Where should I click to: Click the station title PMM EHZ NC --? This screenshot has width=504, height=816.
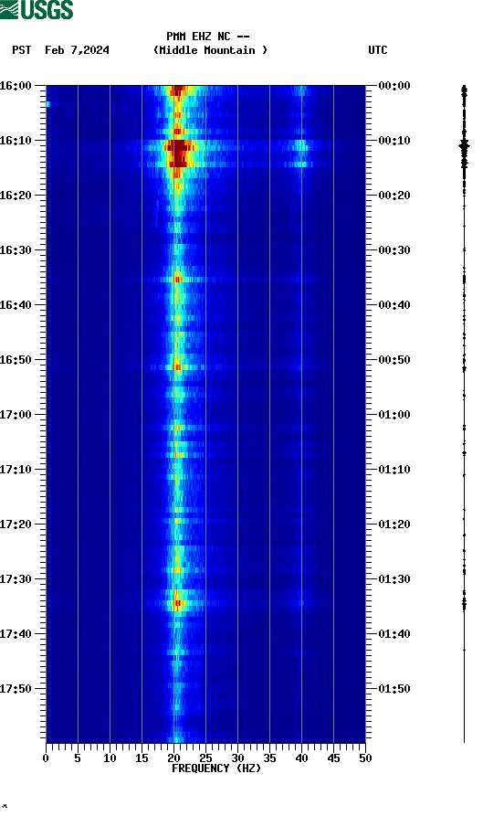[208, 37]
